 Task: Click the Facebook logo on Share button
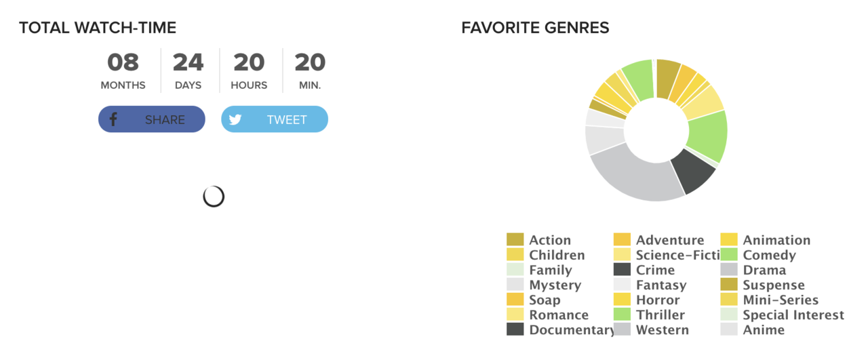(113, 119)
